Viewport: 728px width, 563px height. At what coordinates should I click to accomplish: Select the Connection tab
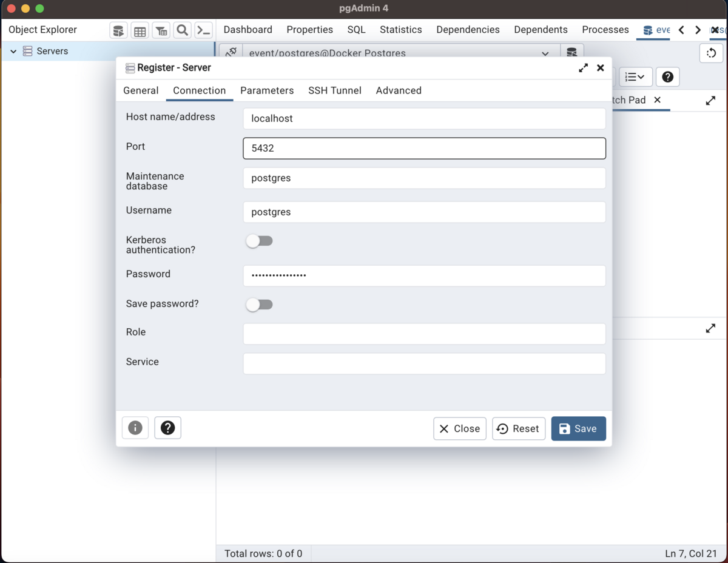[199, 90]
